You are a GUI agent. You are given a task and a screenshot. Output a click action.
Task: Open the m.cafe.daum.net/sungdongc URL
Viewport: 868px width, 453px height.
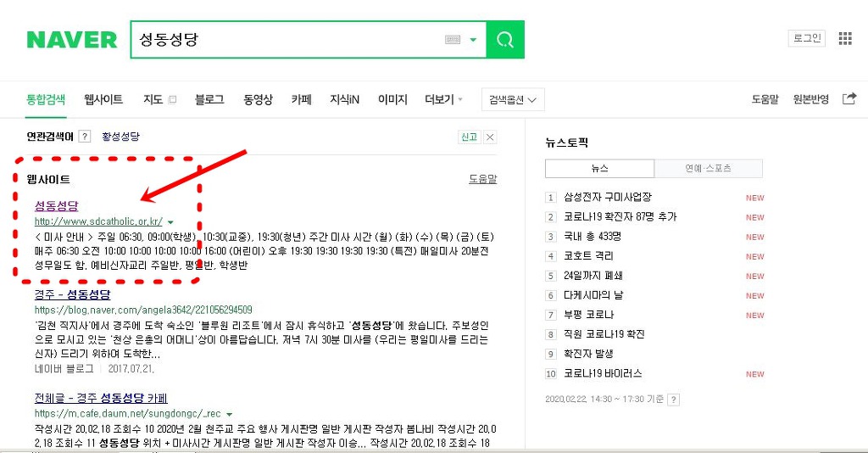point(127,413)
